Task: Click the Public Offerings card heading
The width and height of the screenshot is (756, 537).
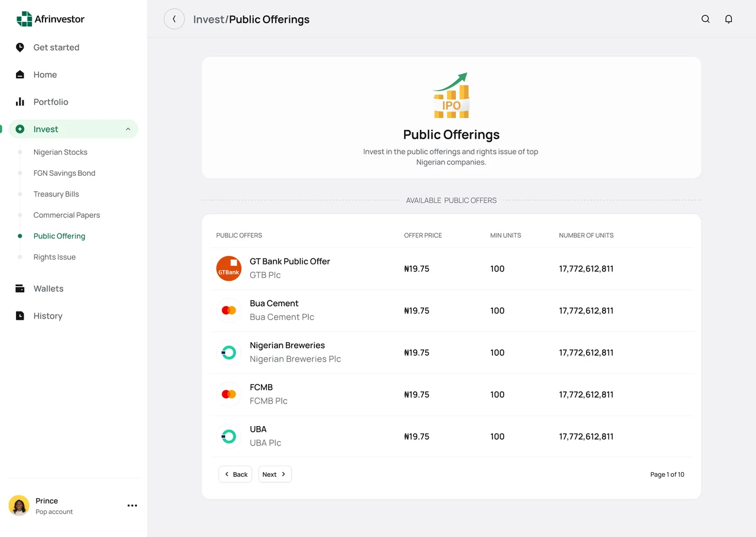Action: coord(451,135)
